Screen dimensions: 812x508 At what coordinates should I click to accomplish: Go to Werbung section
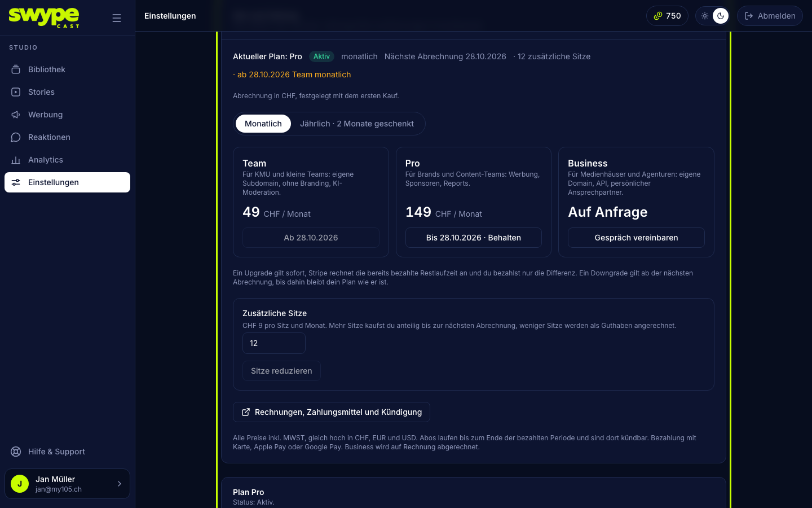pos(67,115)
